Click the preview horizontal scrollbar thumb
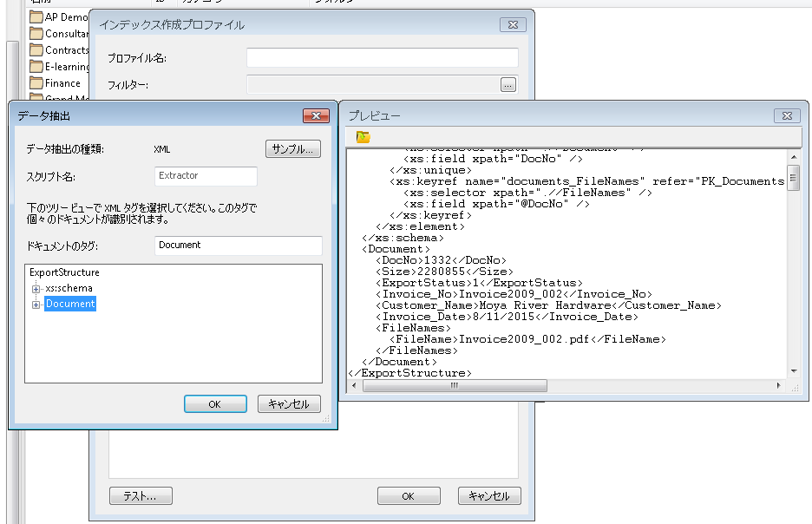 455,386
